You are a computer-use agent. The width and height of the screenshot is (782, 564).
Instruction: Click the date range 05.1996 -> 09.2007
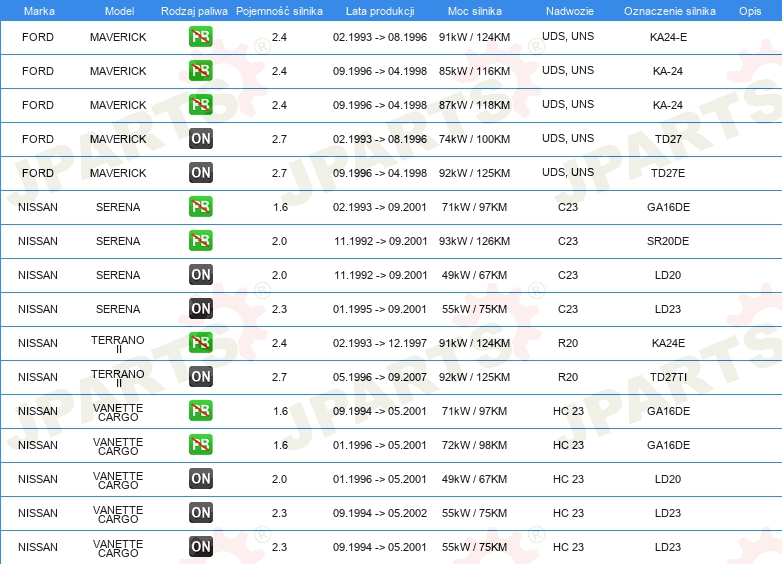tap(380, 377)
